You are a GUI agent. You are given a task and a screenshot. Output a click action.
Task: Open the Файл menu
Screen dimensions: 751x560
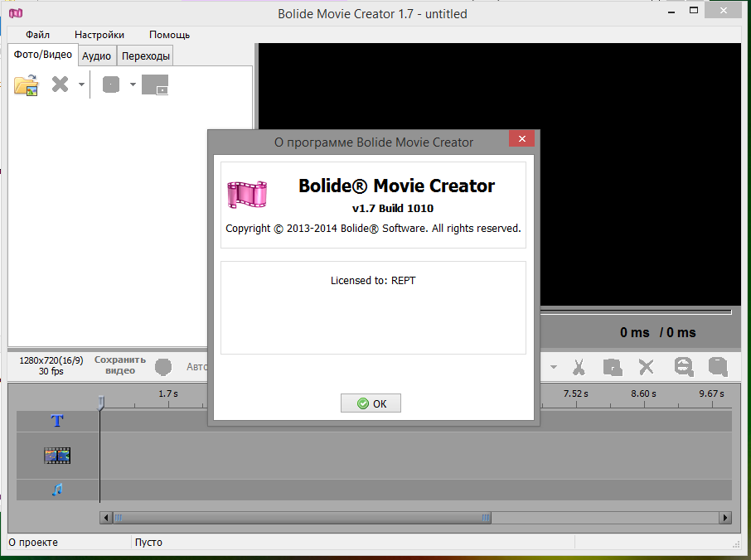[37, 35]
